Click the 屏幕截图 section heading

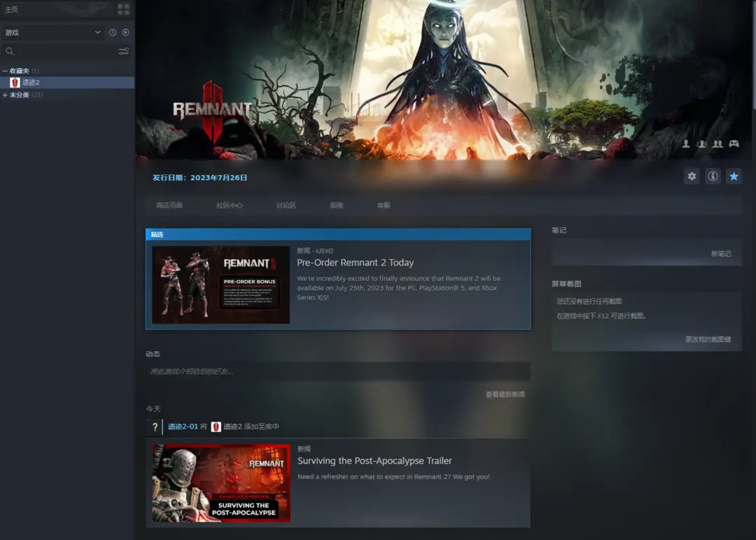coord(566,284)
